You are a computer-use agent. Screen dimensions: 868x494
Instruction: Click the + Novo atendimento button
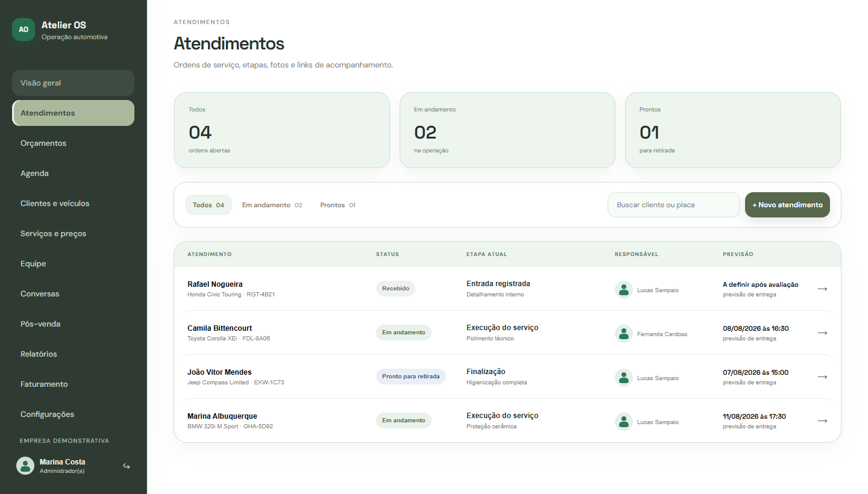[x=787, y=205]
